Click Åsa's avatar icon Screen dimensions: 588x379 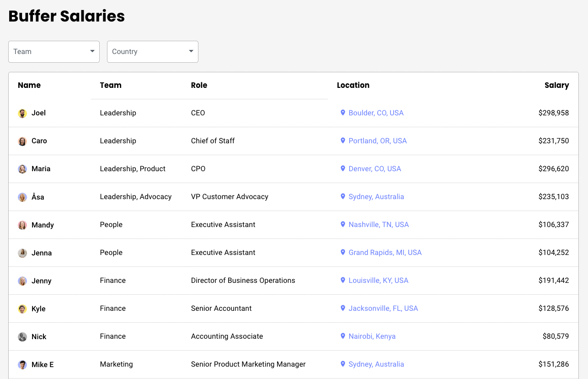[x=22, y=197]
